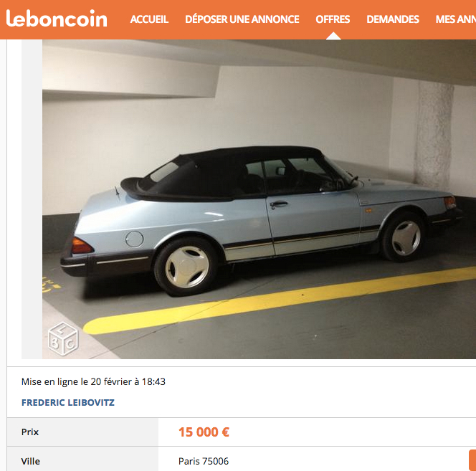Click the orange button beside Ville row
This screenshot has height=471, width=476.
472,460
